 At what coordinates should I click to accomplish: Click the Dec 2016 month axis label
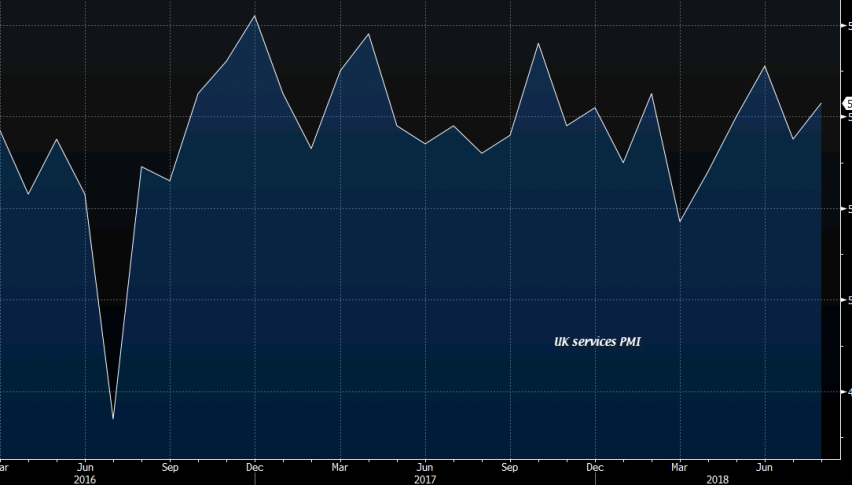255,467
